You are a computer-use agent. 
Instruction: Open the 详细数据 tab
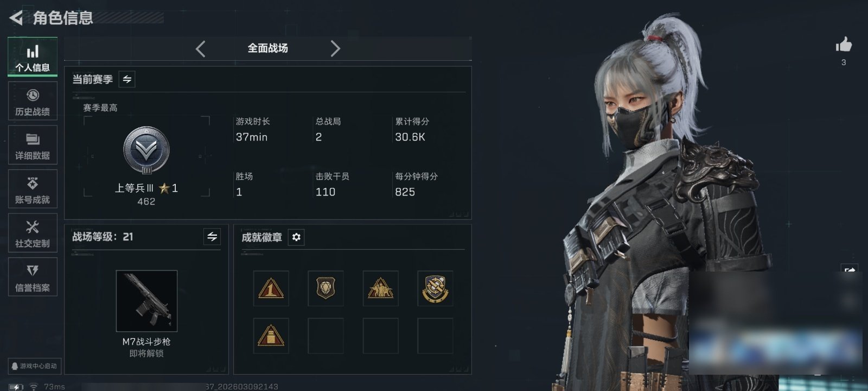[33, 145]
